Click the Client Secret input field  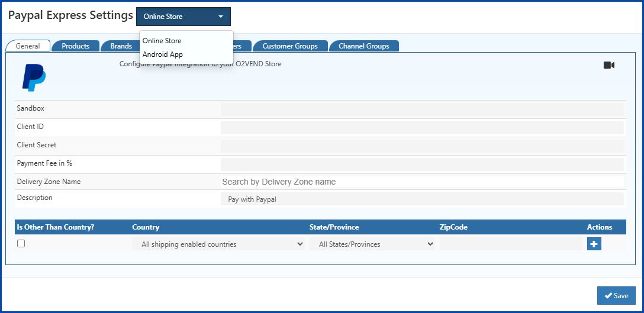(422, 146)
